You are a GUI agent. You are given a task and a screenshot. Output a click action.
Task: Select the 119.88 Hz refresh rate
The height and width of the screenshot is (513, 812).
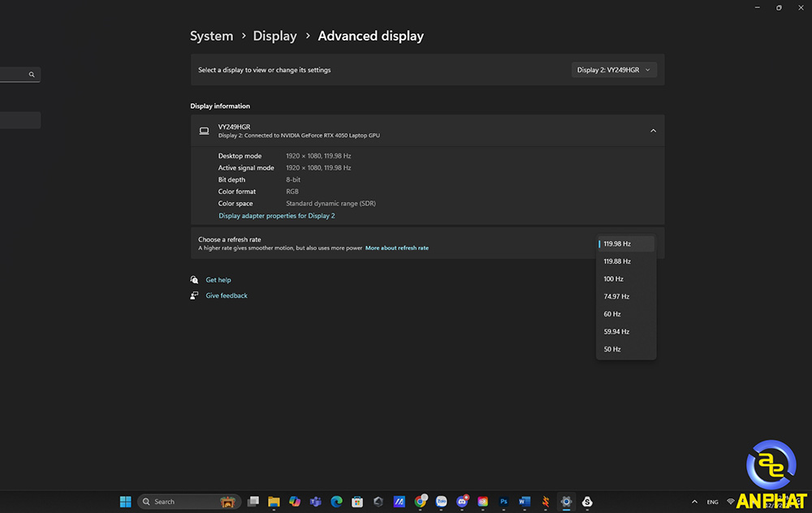[x=625, y=261]
